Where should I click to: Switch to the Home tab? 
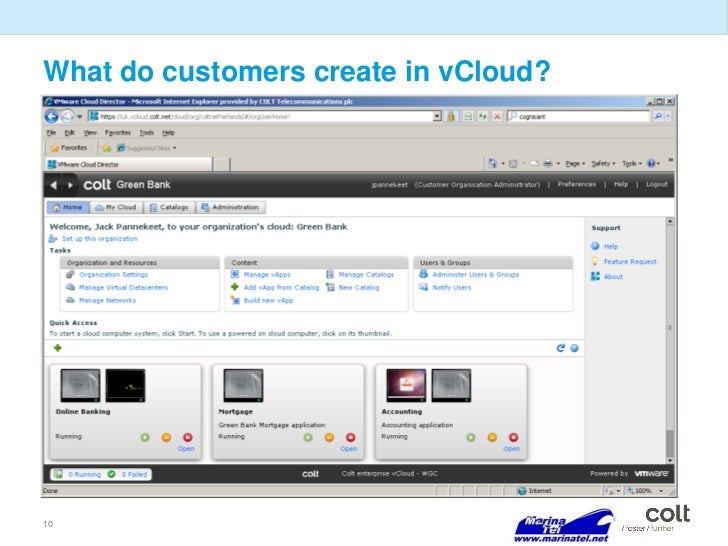pos(68,208)
